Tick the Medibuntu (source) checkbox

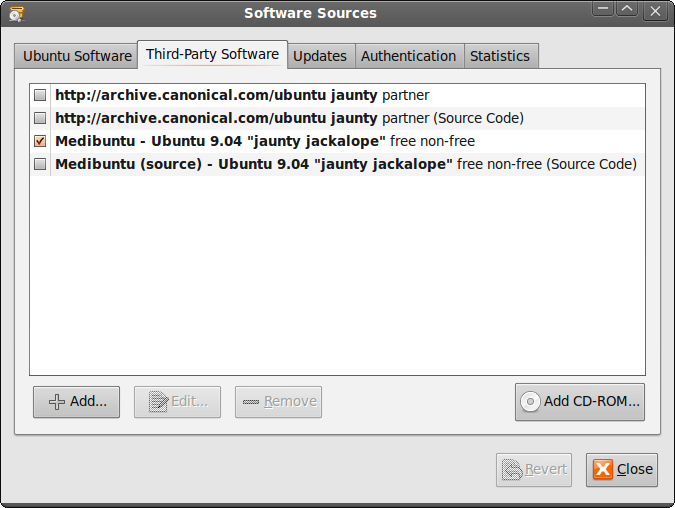pos(40,164)
